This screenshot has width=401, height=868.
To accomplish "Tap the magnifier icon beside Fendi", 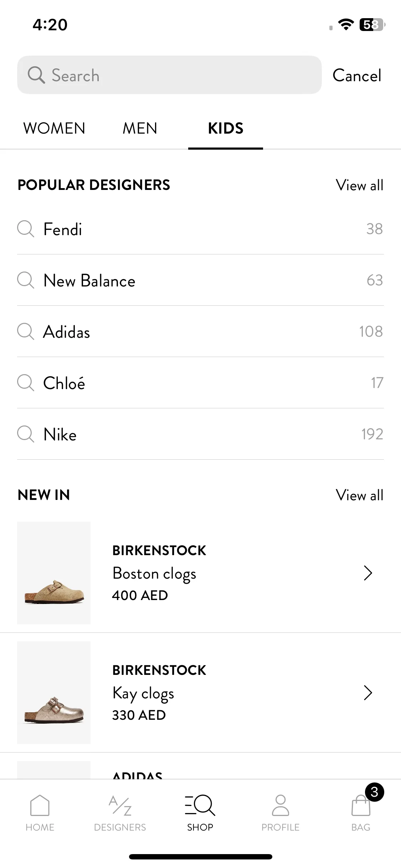I will tap(26, 229).
